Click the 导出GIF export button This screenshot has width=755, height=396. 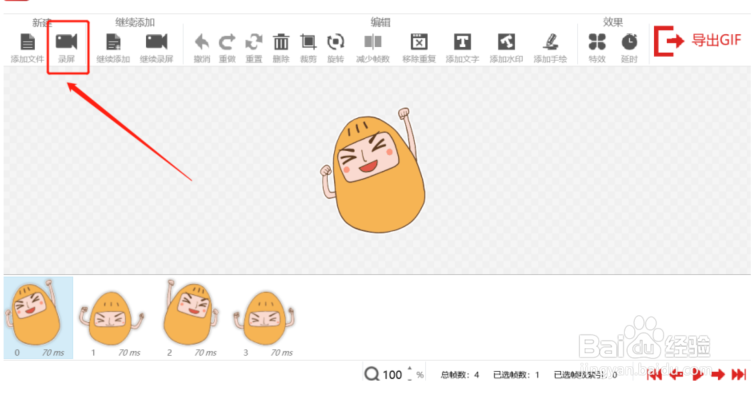698,40
